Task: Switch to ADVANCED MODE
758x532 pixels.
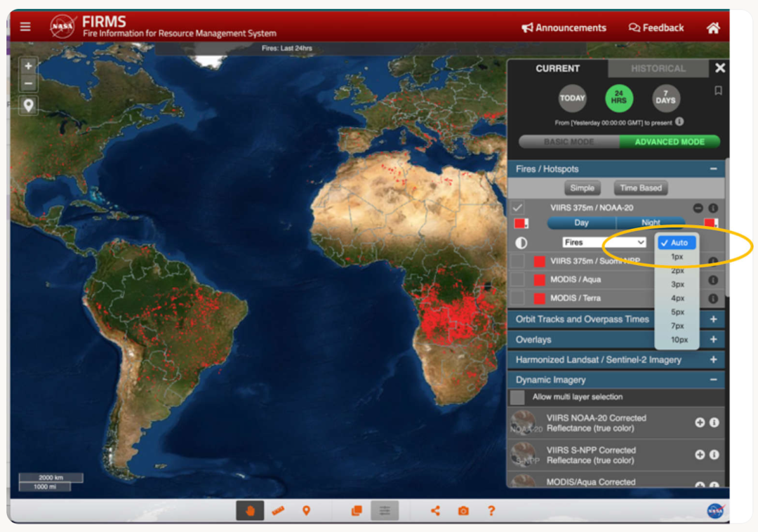Action: pyautogui.click(x=670, y=142)
